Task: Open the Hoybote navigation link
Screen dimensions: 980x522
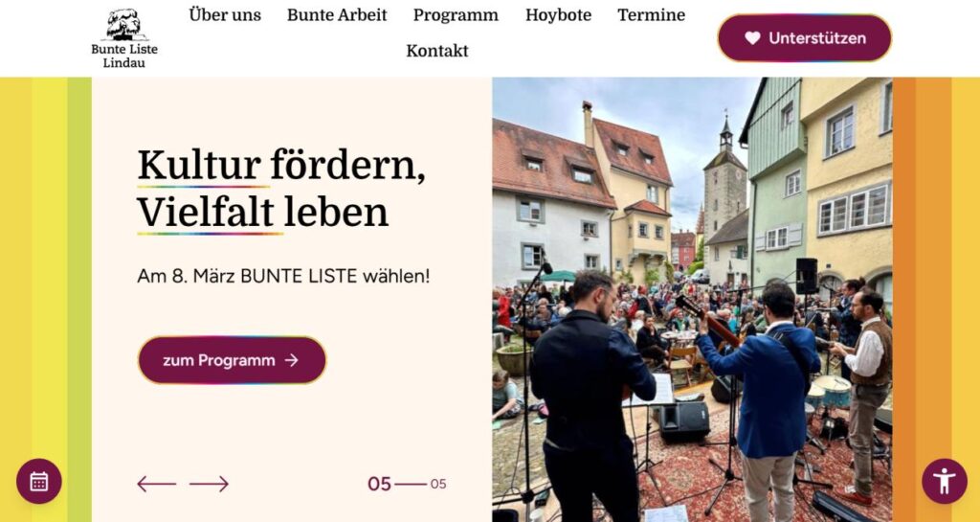Action: tap(558, 15)
